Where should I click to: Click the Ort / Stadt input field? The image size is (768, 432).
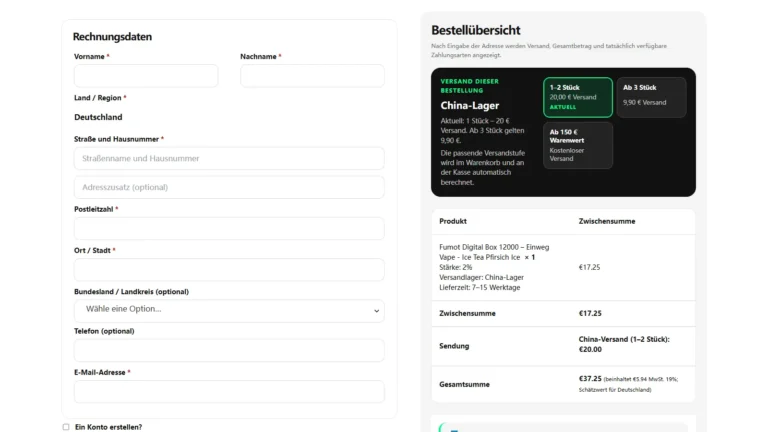(229, 269)
